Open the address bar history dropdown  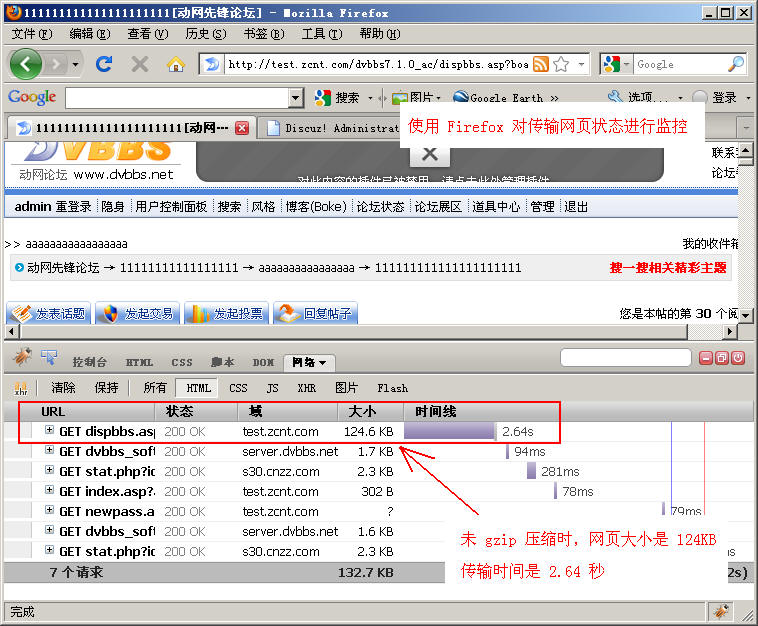click(581, 64)
